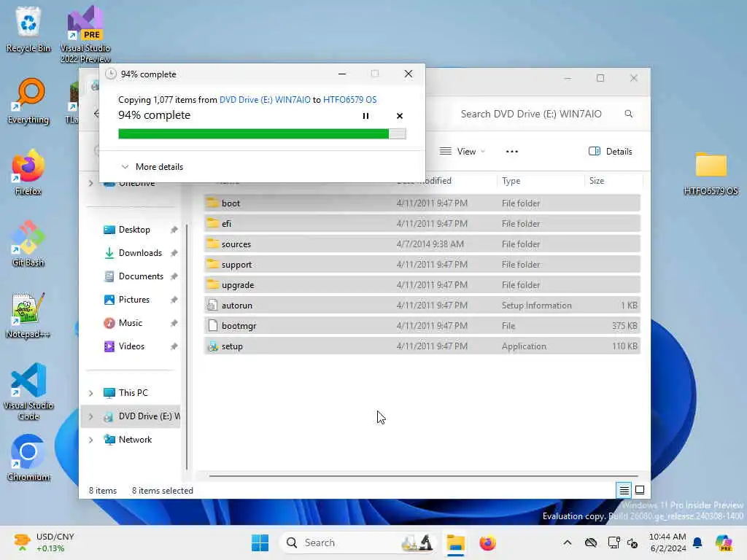Screen dimensions: 747x560
Task: Select the autorun setup information file
Action: pos(422,306)
